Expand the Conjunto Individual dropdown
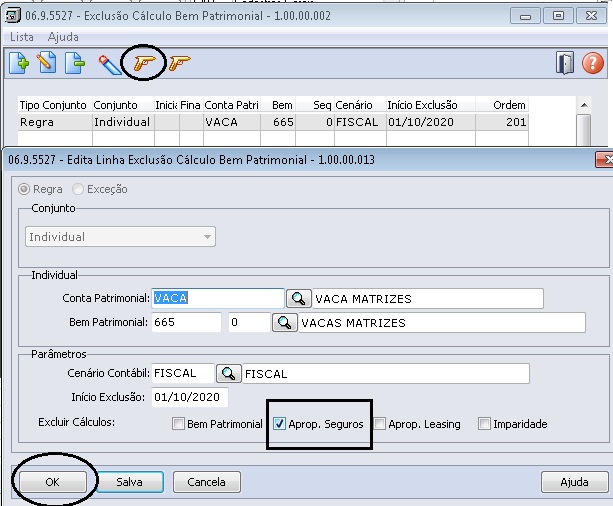This screenshot has height=506, width=613. point(120,237)
